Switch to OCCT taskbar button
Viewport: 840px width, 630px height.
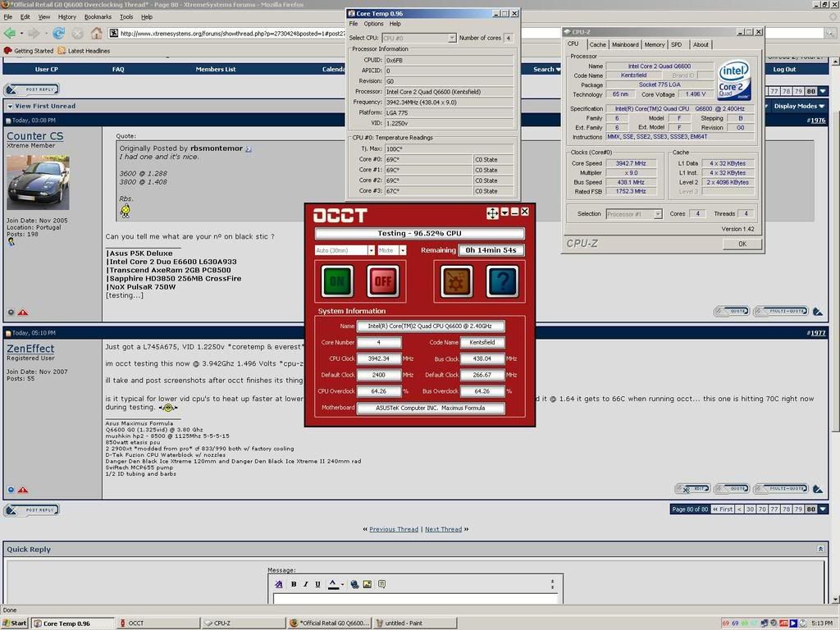(x=159, y=623)
